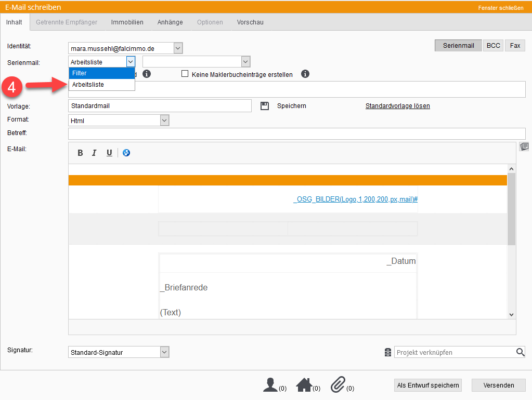This screenshot has height=400, width=532.
Task: Click the paperclip attachments icon
Action: point(338,385)
